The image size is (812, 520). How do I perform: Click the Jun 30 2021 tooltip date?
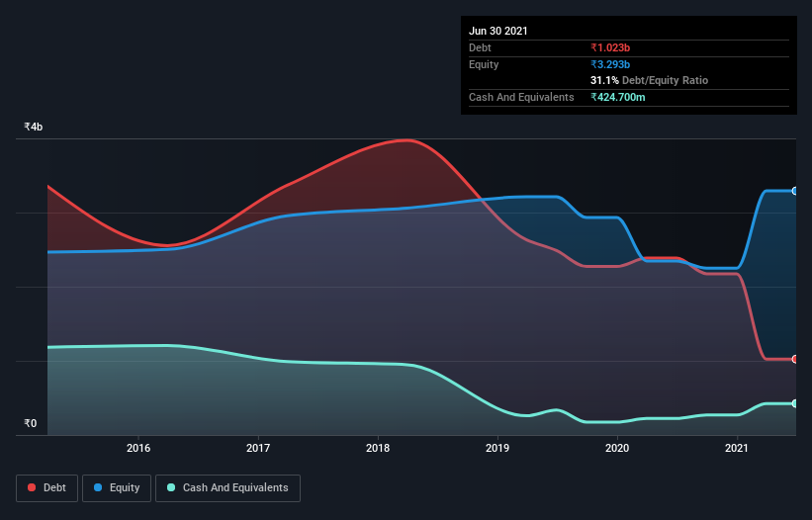(498, 31)
